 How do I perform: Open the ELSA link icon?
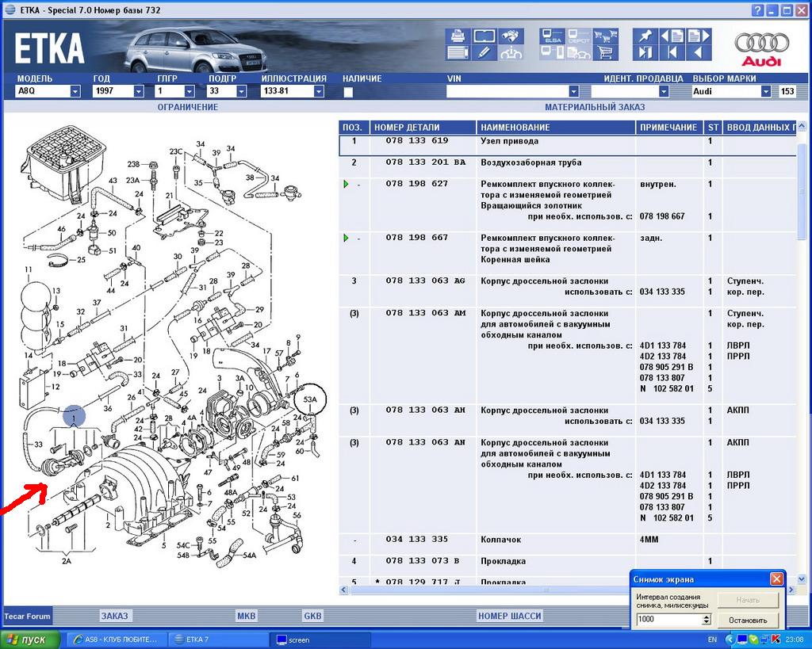coord(552,36)
